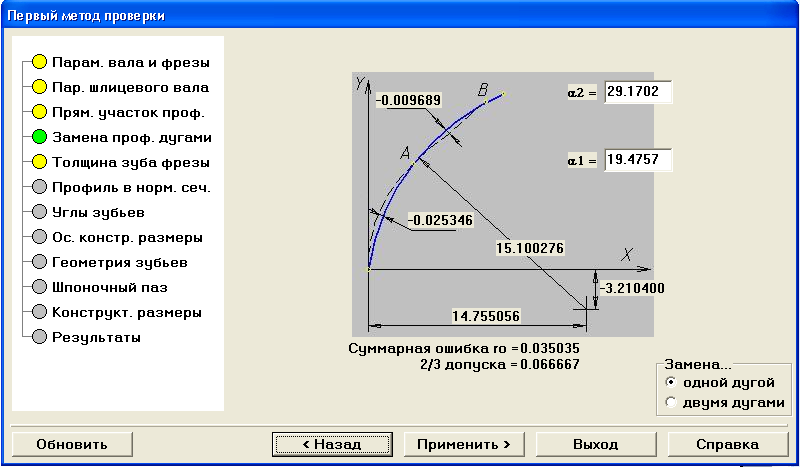Image resolution: width=800 pixels, height=467 pixels.
Task: Go to Ос. констр. размеры step
Action: [127, 238]
